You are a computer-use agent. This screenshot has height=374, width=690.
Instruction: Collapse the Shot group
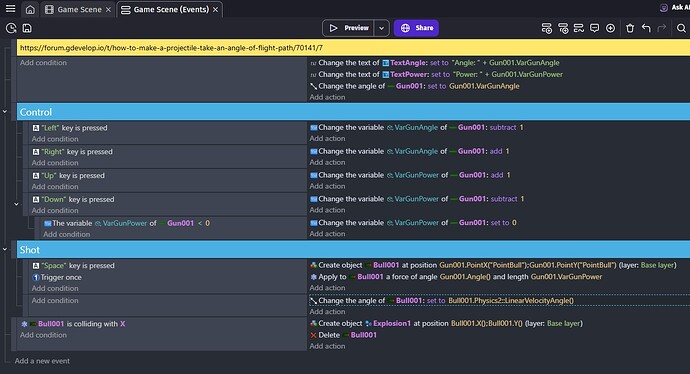click(5, 249)
